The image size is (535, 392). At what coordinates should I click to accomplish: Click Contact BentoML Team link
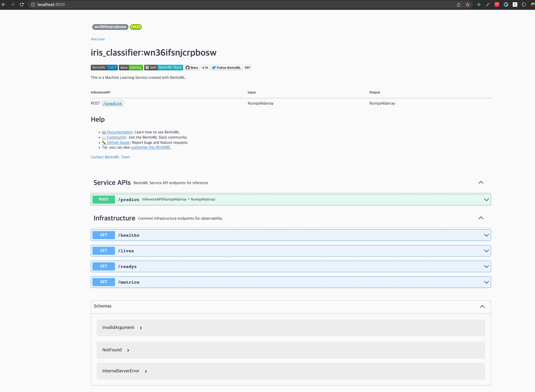[x=110, y=157]
